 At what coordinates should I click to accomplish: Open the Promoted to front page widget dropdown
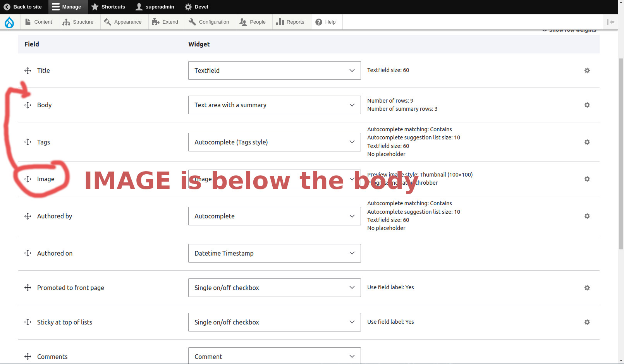(x=274, y=288)
